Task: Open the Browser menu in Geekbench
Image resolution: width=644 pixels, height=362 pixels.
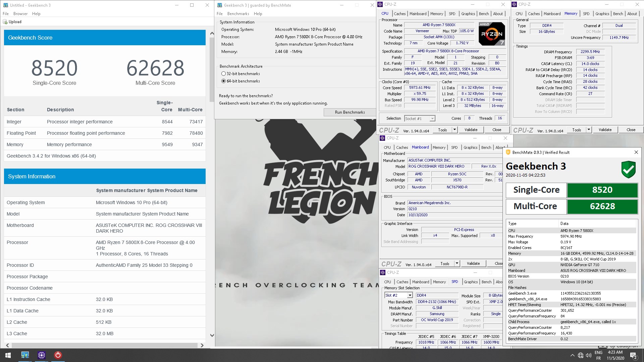Action: (x=20, y=14)
